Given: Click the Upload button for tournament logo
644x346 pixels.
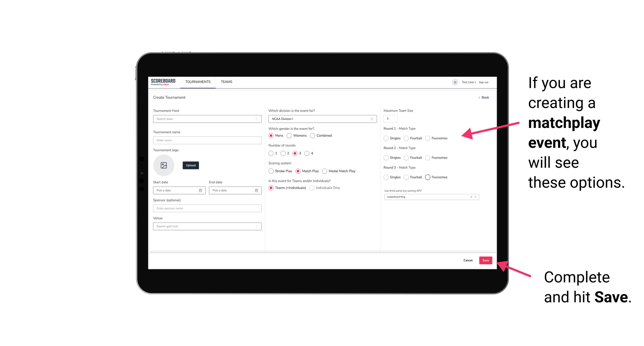Looking at the screenshot, I should point(191,165).
